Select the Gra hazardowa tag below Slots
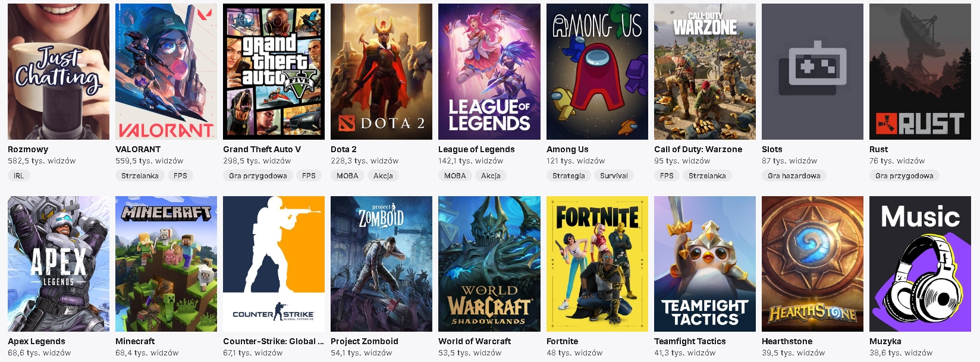The height and width of the screenshot is (362, 980). tap(795, 175)
